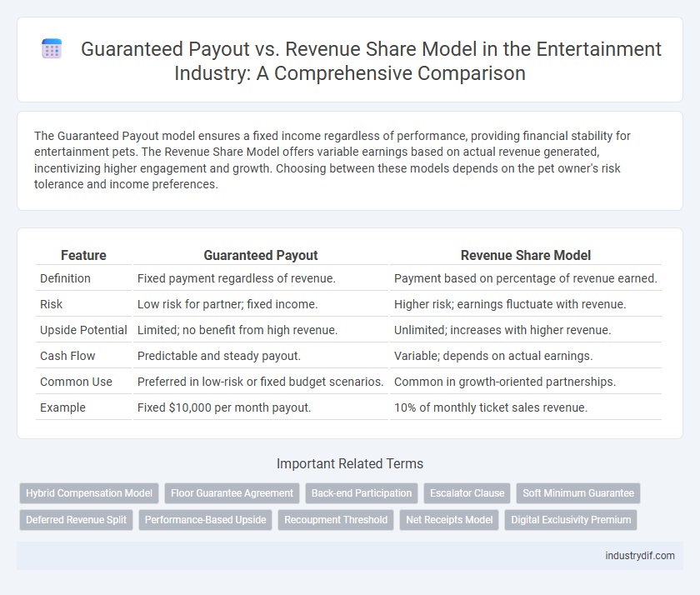
Task: Select '10% of monthly ticket sales revenue.' cell
Action: 526,408
